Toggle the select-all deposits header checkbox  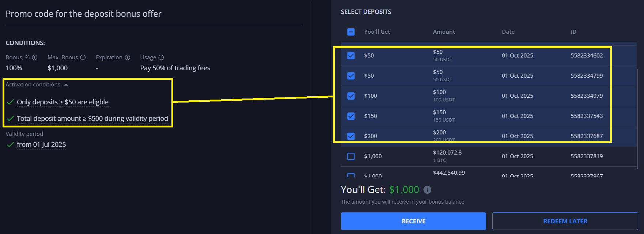click(351, 32)
